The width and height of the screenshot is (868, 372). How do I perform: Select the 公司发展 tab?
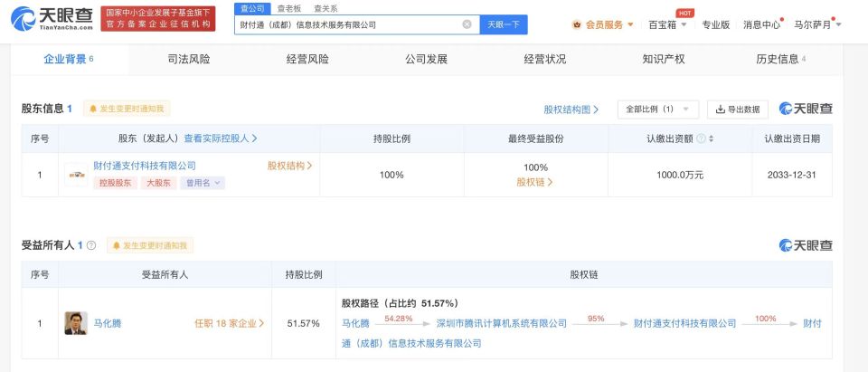tap(426, 60)
